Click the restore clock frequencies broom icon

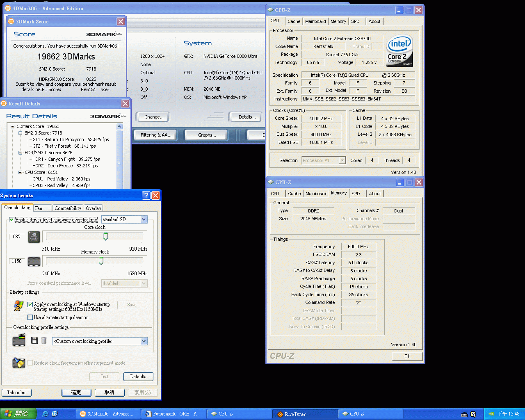(19, 363)
